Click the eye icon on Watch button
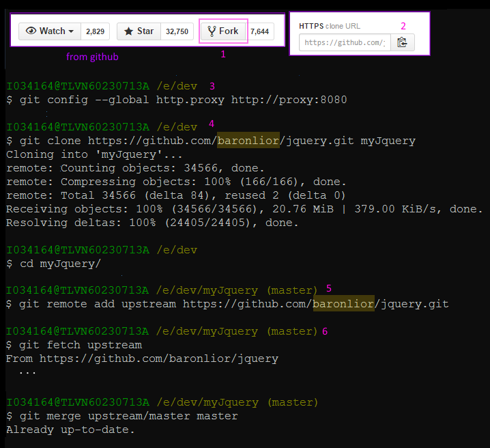Viewport: 490px width, 448px height. tap(31, 31)
